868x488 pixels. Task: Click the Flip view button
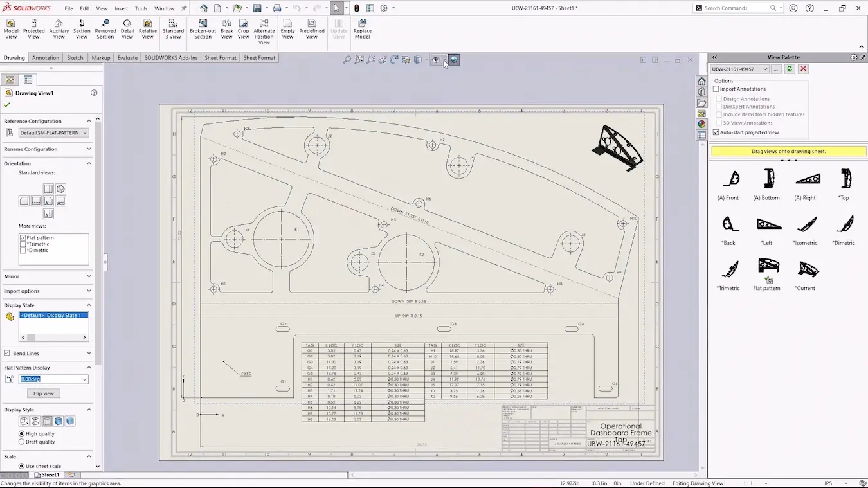point(44,393)
